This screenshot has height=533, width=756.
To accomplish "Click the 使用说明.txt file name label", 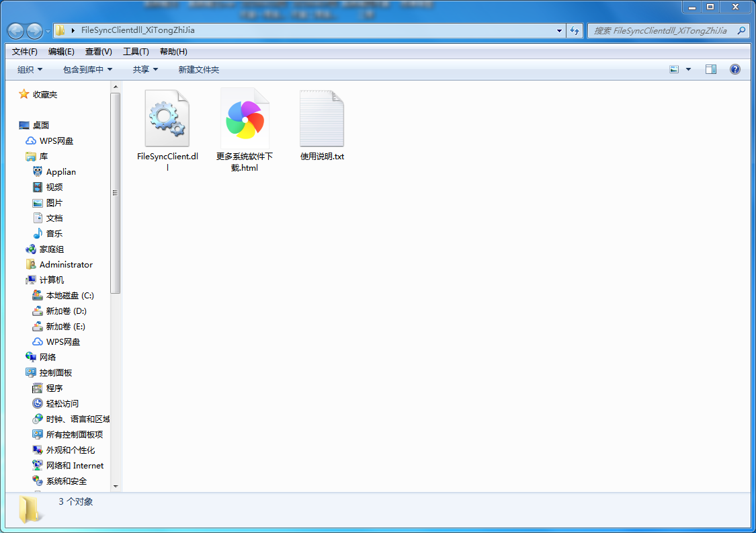I will [322, 157].
